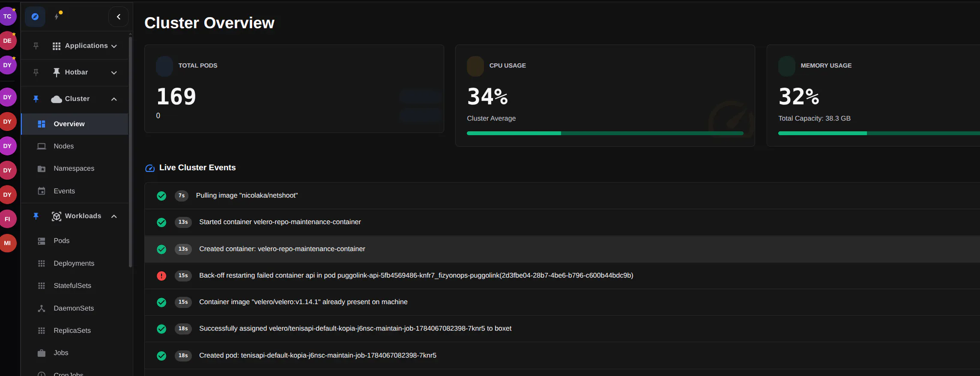Toggle pin beside Hotbar section

click(x=36, y=72)
